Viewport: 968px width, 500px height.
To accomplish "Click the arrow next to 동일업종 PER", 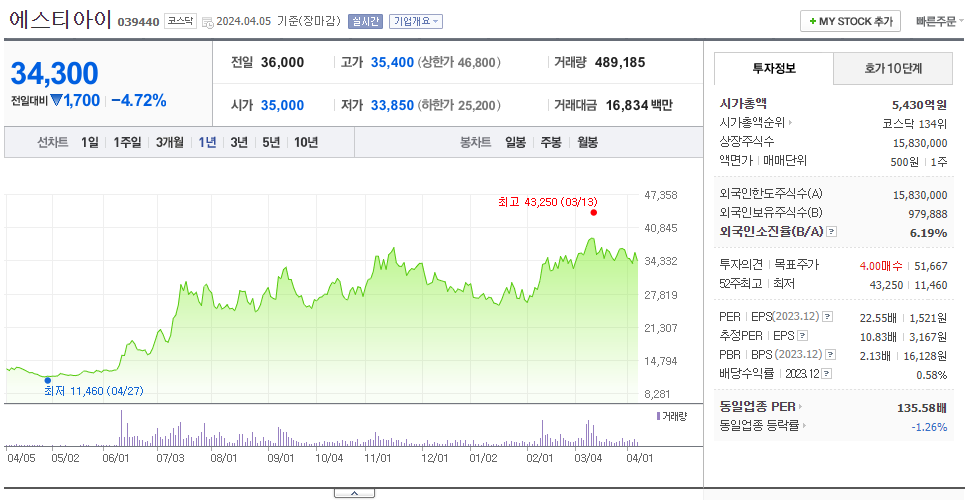I will point(801,407).
